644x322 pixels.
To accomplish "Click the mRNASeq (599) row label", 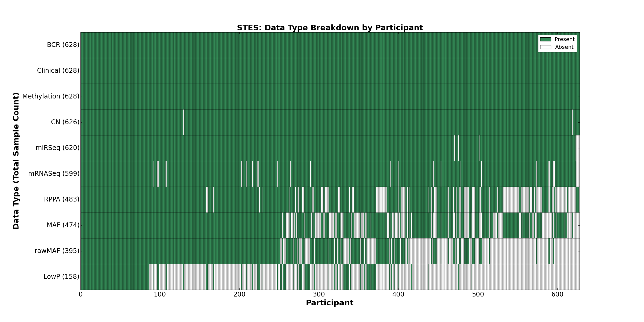I will (54, 174).
